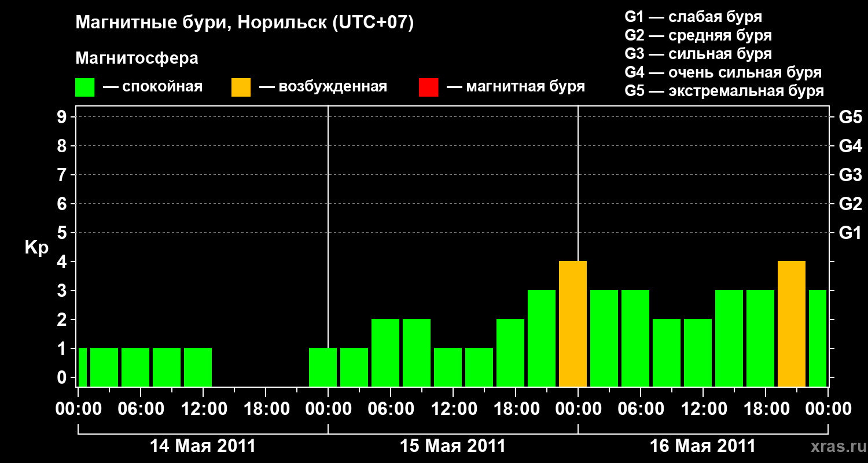868x463 pixels.
Task: Click the '14 Мая 2011' date label
Action: coord(203,446)
